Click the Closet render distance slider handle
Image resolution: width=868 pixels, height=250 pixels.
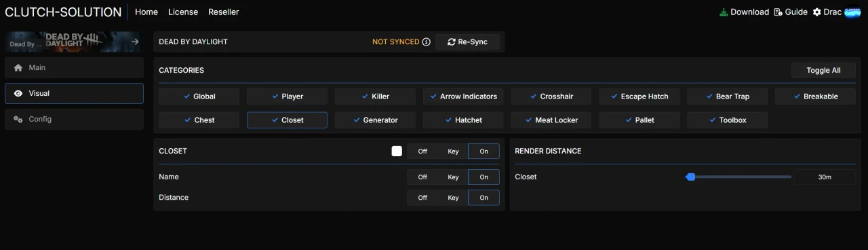[690, 177]
